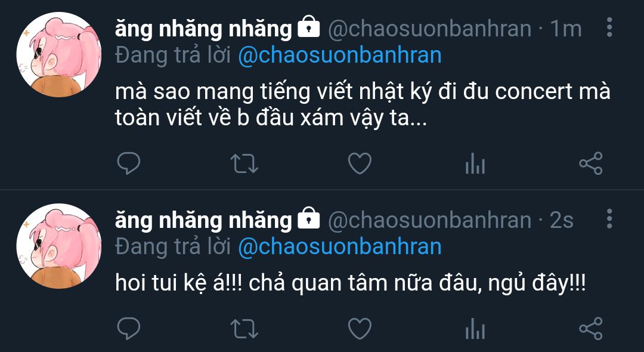The image size is (644, 352).
Task: Like the first tweet with heart icon
Action: (360, 163)
